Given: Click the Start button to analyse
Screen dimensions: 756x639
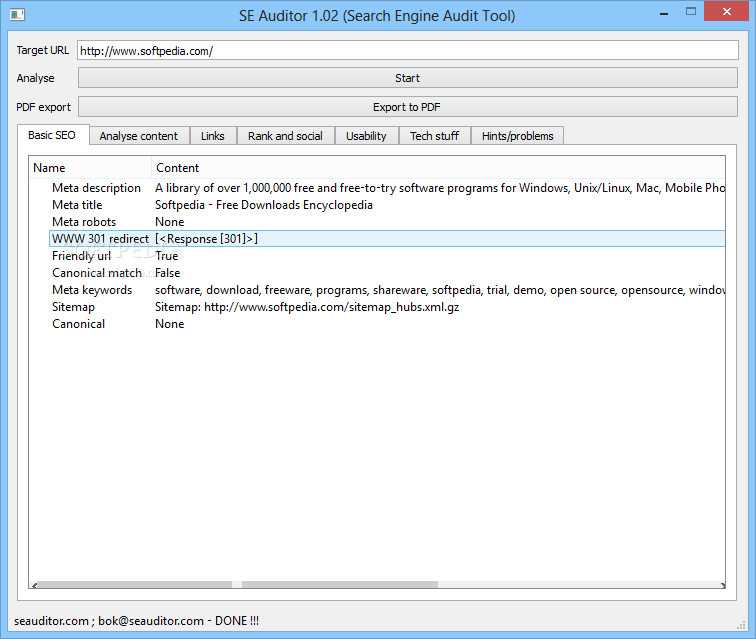Looking at the screenshot, I should click(407, 78).
